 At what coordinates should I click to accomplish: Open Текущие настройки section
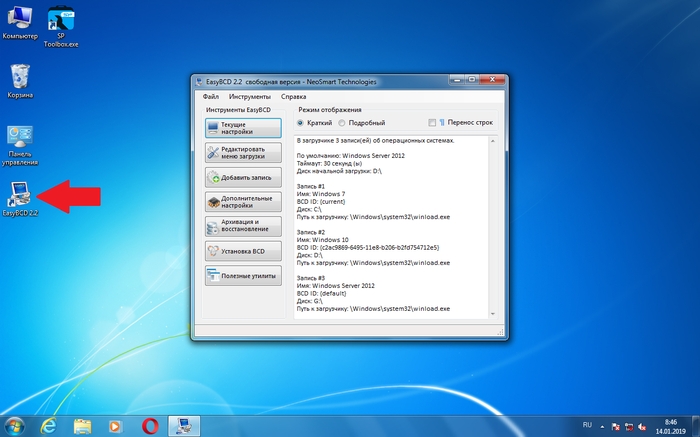(x=243, y=128)
